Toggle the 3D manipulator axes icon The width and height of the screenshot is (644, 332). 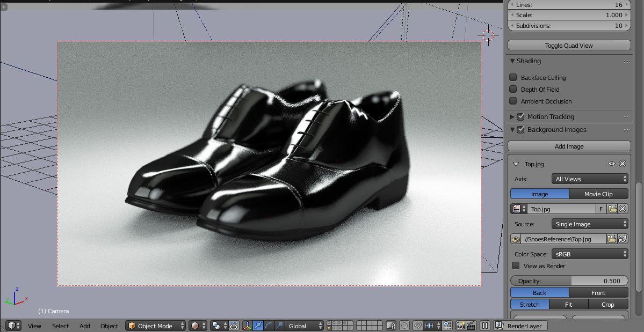point(247,326)
